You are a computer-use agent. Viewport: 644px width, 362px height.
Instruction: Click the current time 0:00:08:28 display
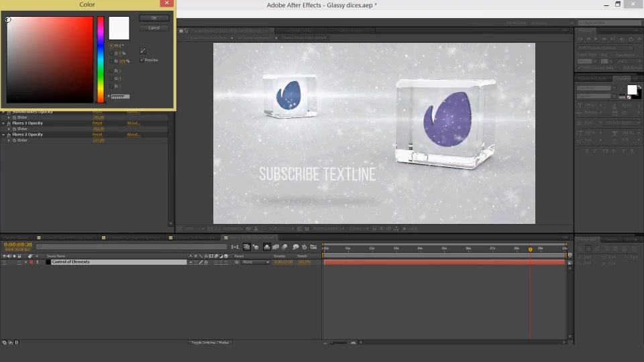17,245
